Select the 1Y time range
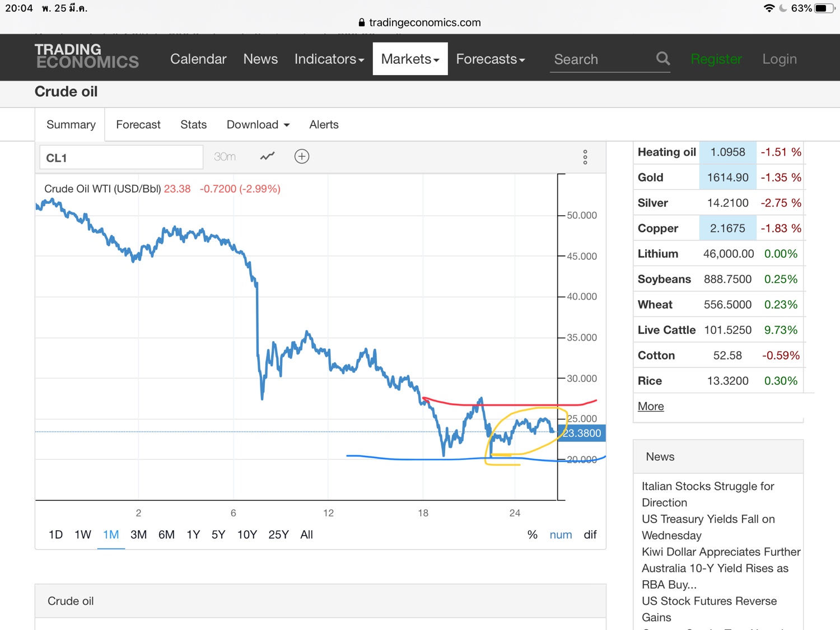The image size is (840, 630). click(193, 535)
